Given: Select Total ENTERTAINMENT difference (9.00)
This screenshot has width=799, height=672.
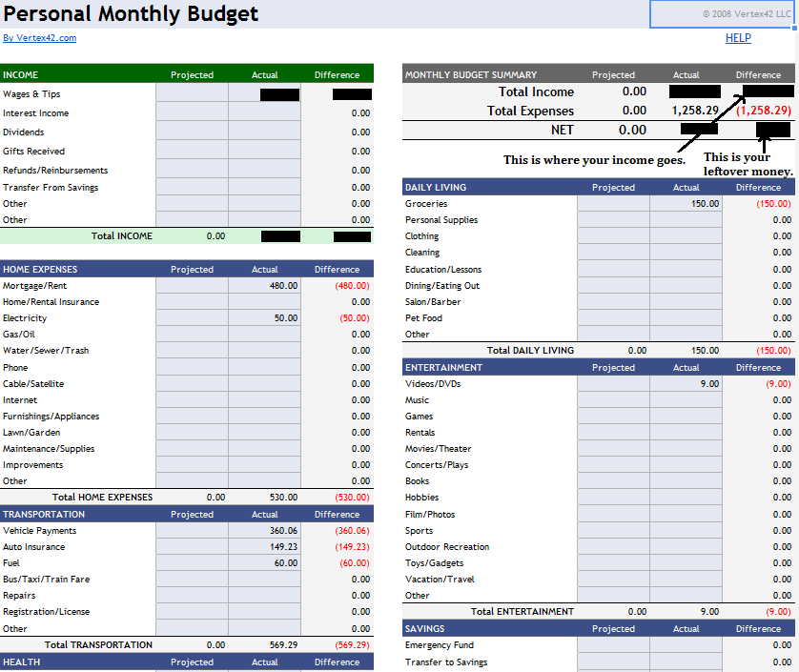Looking at the screenshot, I should tap(778, 612).
